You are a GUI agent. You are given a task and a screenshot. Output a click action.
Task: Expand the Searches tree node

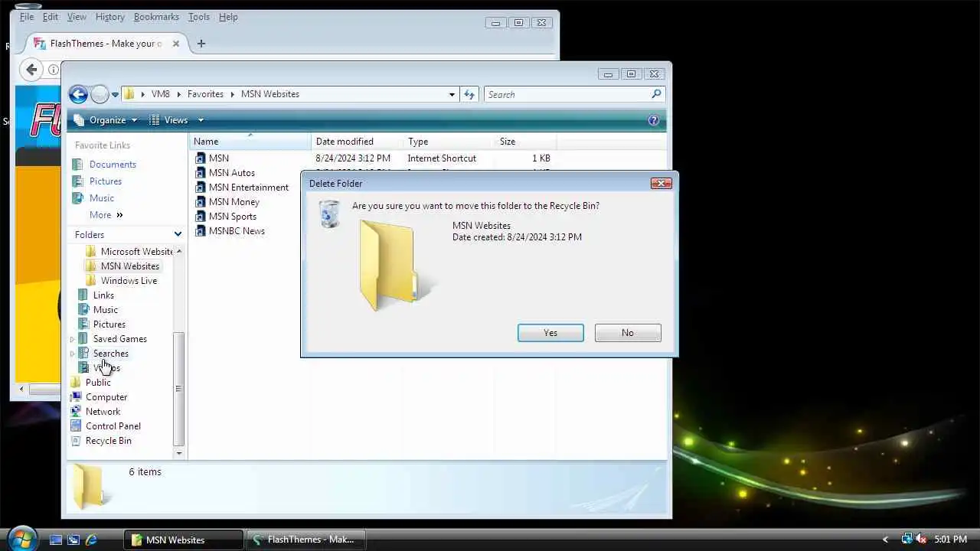pos(73,354)
